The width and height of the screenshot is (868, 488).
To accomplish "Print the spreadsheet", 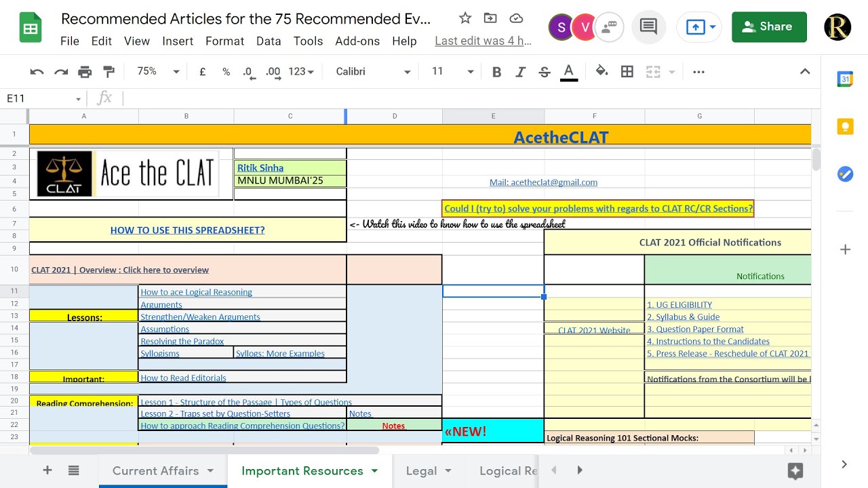I will pyautogui.click(x=85, y=72).
